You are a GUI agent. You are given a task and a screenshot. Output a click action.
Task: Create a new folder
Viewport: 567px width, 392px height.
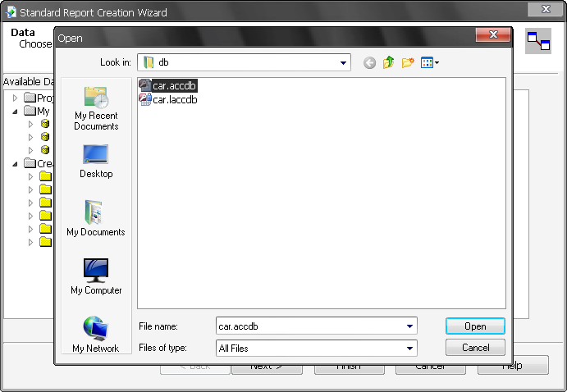[x=408, y=62]
